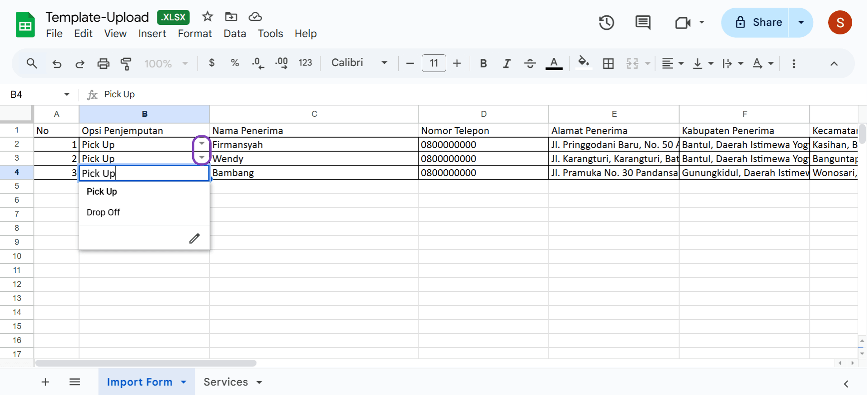
Task: Click the font size input field
Action: pos(434,63)
